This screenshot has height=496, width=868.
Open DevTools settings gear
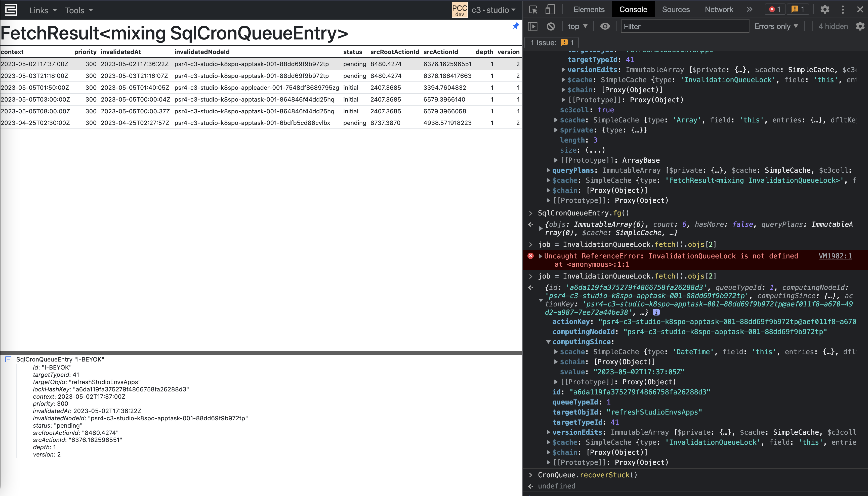pos(825,10)
